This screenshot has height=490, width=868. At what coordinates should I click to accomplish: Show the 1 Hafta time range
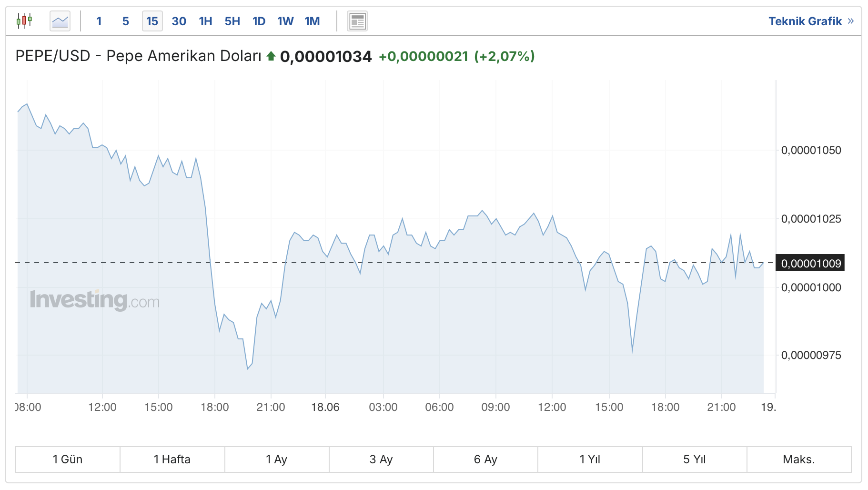click(172, 459)
